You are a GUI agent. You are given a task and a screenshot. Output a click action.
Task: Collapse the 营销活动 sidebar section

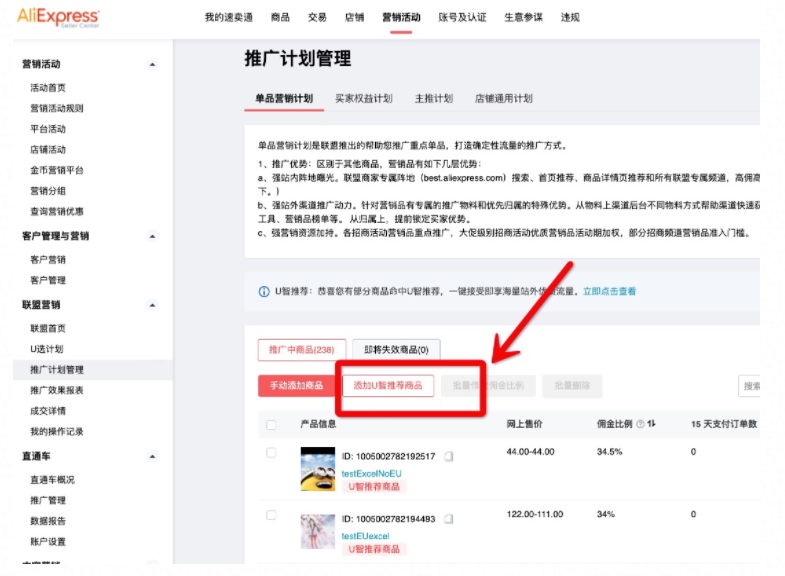coord(152,65)
